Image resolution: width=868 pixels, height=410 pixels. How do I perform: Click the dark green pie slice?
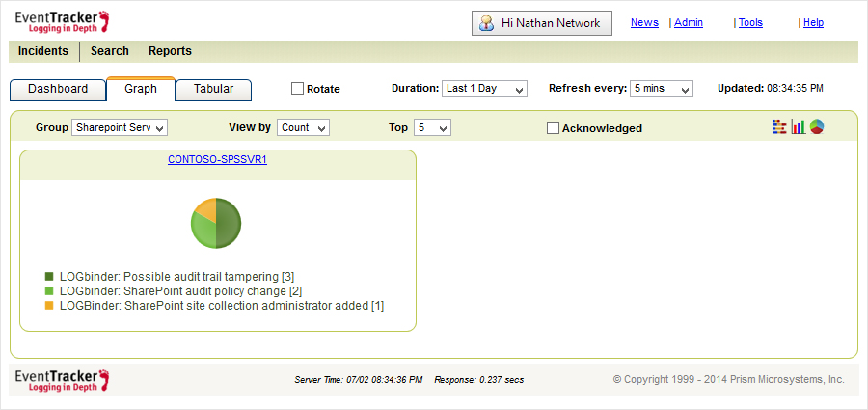tap(229, 223)
